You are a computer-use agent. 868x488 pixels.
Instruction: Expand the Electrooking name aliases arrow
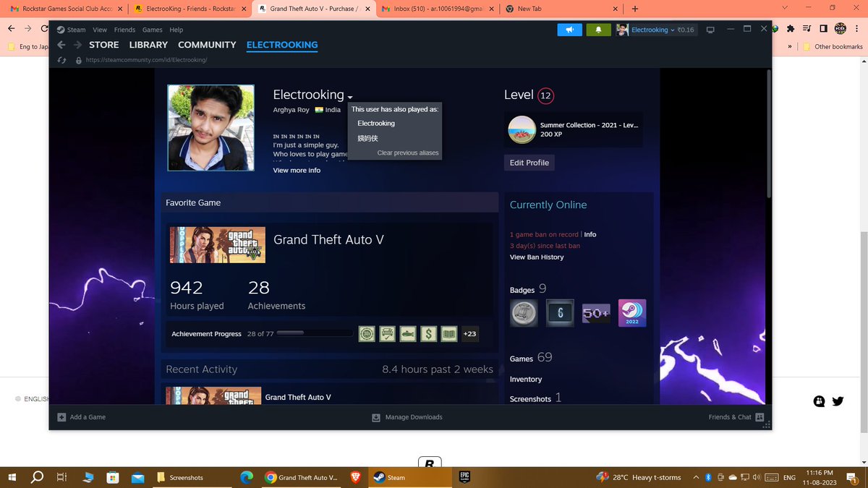[x=350, y=97]
